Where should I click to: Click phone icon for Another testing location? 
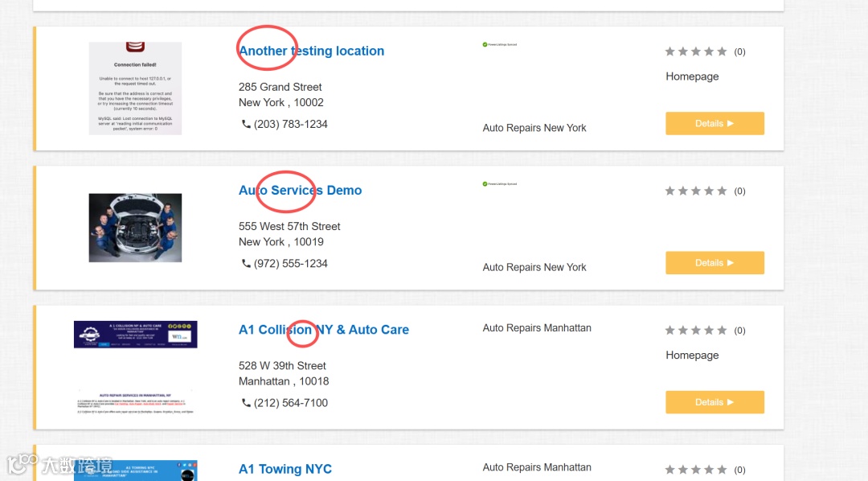[246, 124]
